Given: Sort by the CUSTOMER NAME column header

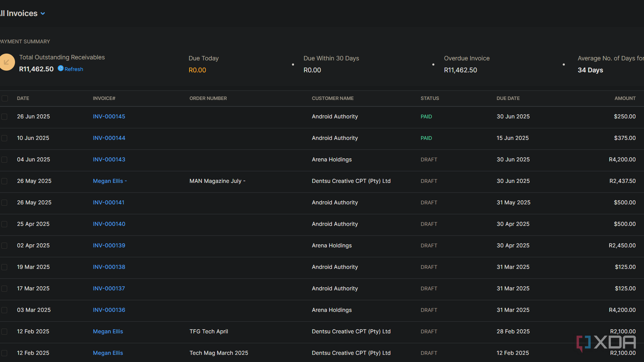Looking at the screenshot, I should click(x=333, y=98).
